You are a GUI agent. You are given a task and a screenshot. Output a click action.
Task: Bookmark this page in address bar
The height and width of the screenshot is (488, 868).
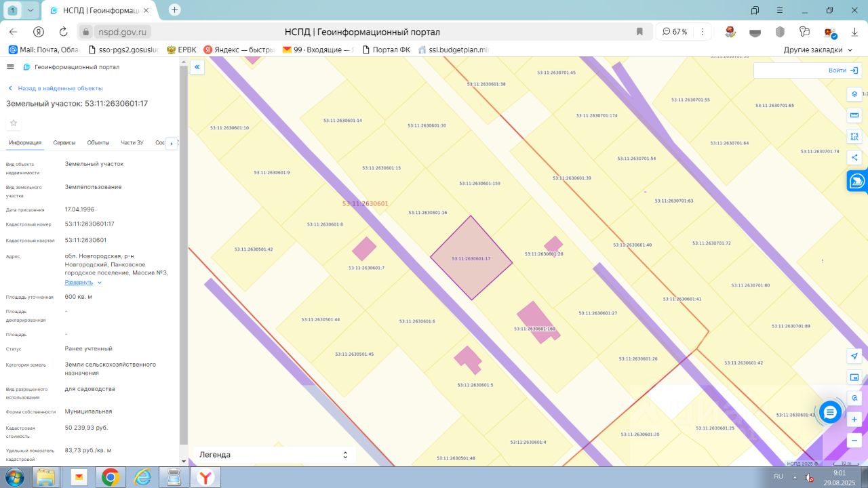coord(639,32)
